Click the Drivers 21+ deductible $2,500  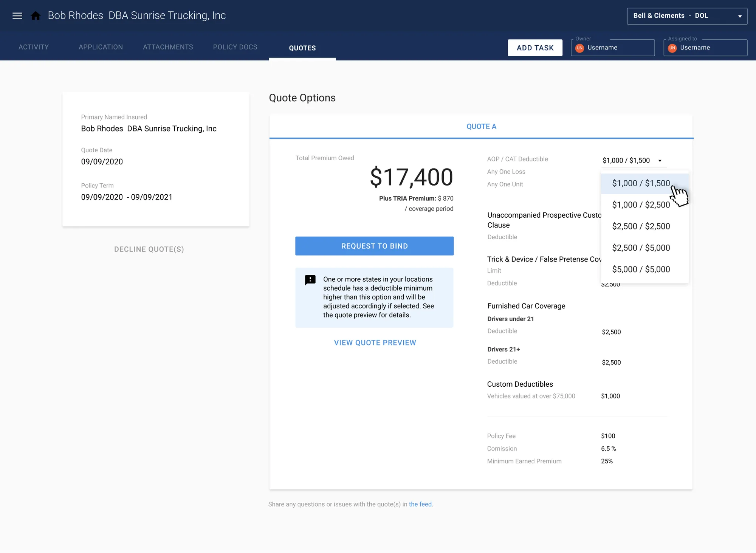click(x=611, y=362)
